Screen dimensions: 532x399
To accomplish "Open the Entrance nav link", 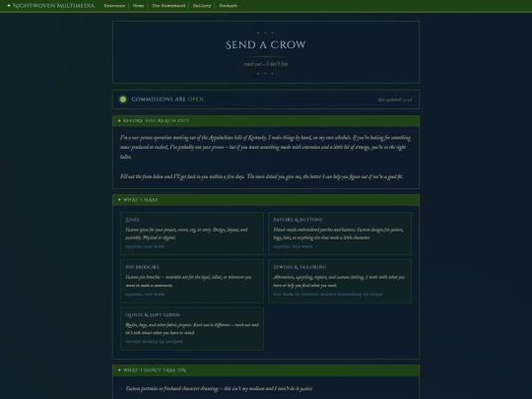I will click(x=114, y=6).
